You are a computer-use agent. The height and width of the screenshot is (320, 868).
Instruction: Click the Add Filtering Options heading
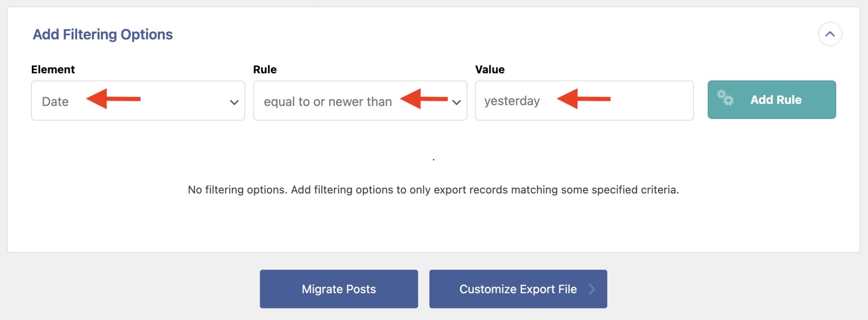[102, 34]
